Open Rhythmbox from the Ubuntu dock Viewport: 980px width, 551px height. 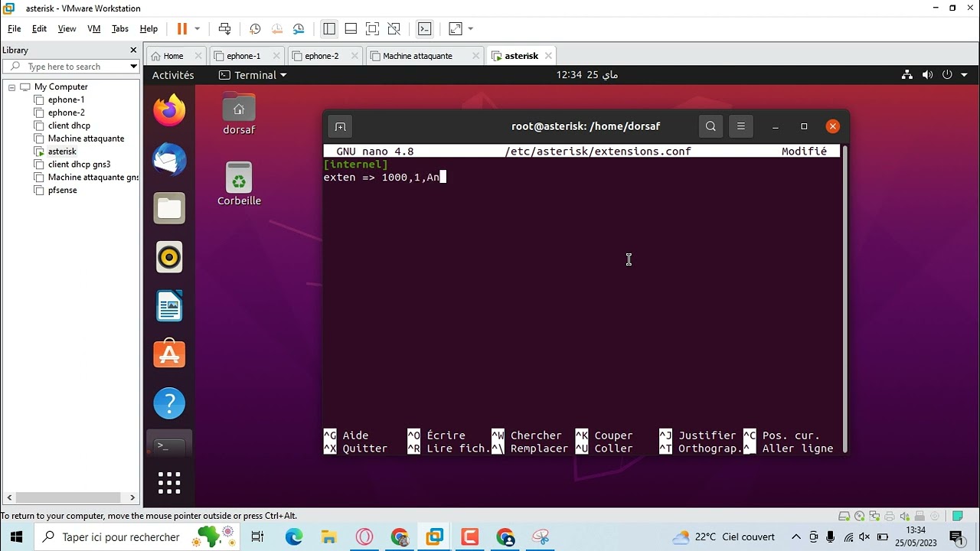169,257
